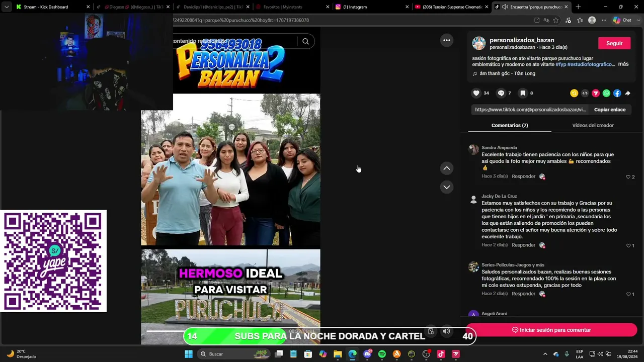Viewport: 644px width, 362px height.
Task: Click Iniciar sesión para comentar button
Action: coord(551,330)
